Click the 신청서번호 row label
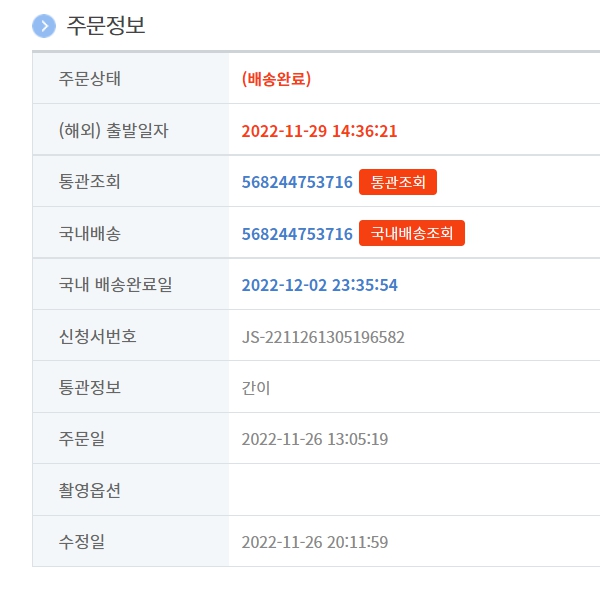 (x=98, y=336)
